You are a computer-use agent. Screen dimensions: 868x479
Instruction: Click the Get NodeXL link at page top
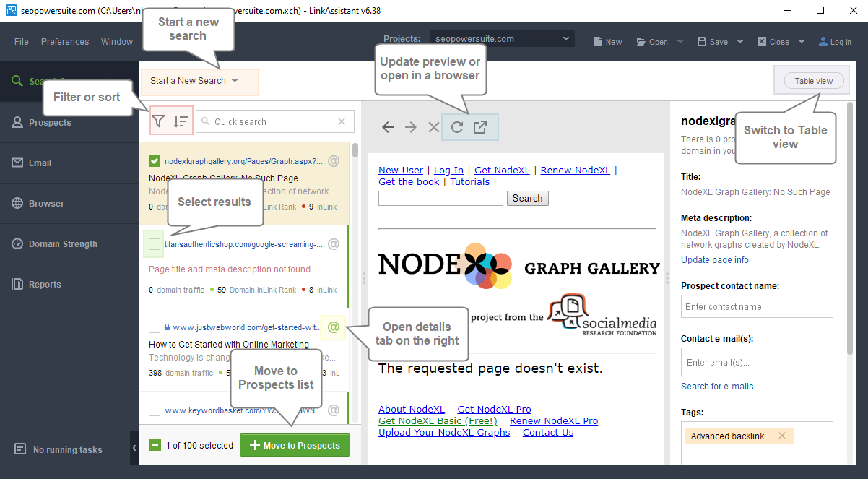coord(502,170)
